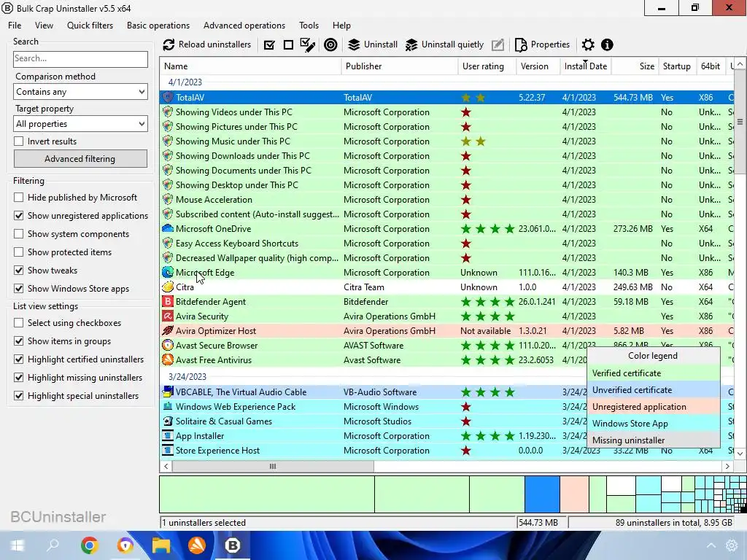Open the View menu
The height and width of the screenshot is (560, 747).
pyautogui.click(x=44, y=26)
